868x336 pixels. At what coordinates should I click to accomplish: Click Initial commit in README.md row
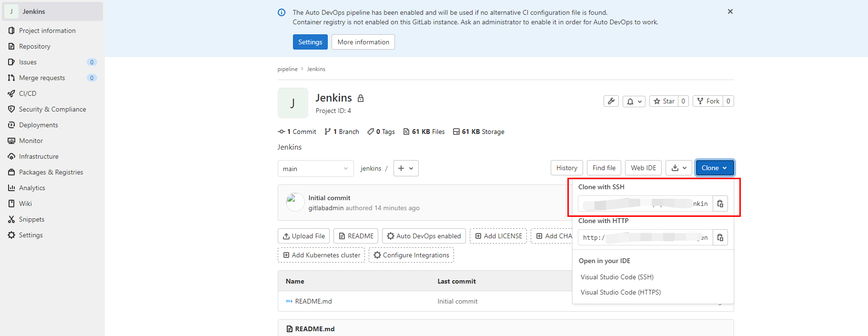coord(457,301)
